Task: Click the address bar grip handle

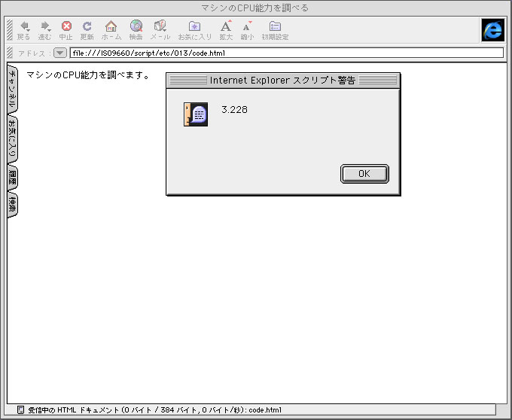Action: (10, 53)
